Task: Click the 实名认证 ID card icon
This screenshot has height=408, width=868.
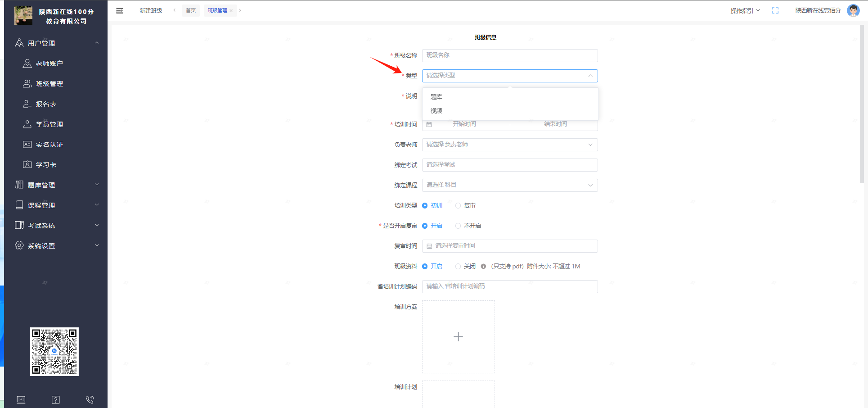Action: [27, 145]
